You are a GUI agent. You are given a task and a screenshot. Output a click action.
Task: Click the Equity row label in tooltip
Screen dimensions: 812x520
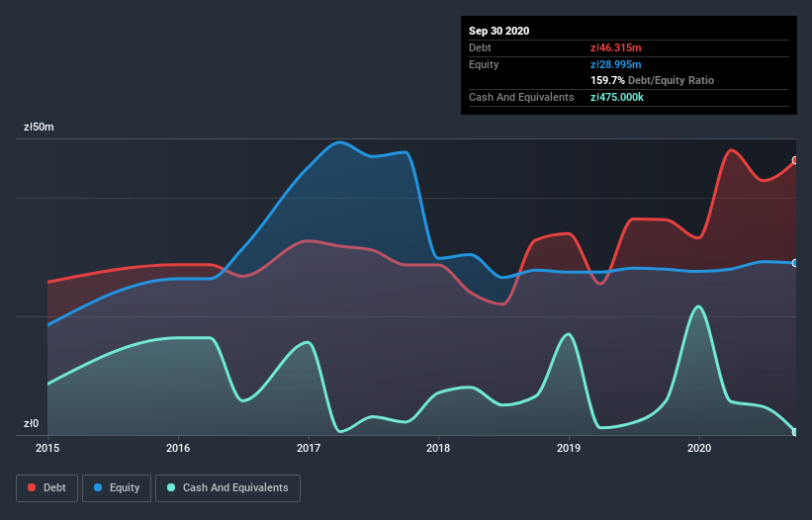coord(484,64)
